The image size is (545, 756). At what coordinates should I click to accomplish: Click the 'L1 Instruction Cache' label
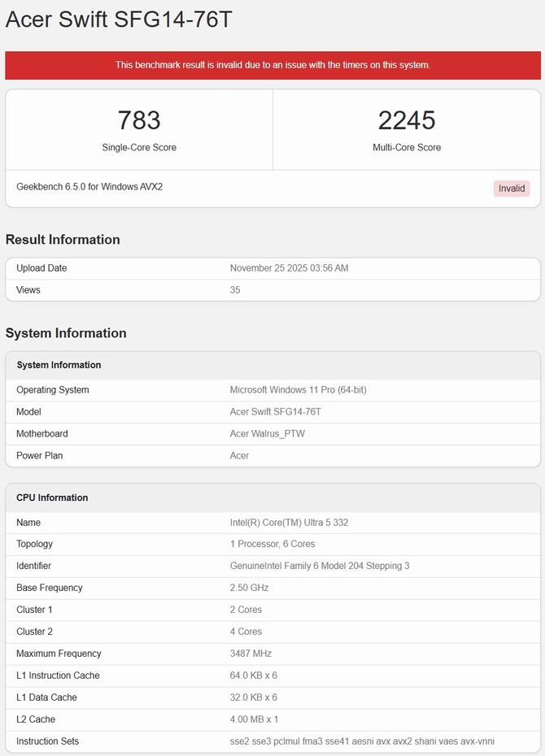click(58, 676)
